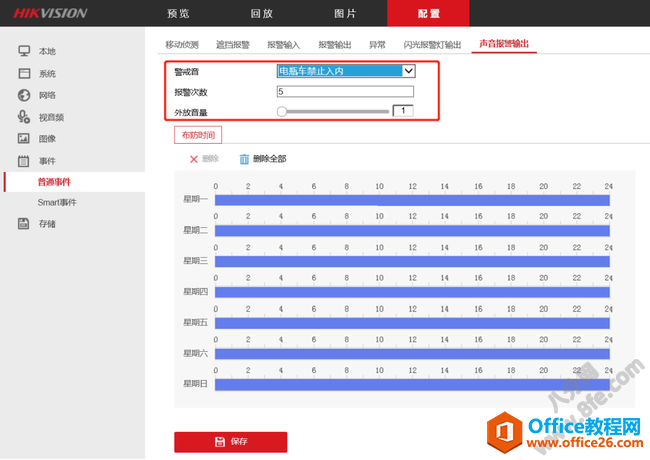Open 系统 system settings

coord(47,74)
